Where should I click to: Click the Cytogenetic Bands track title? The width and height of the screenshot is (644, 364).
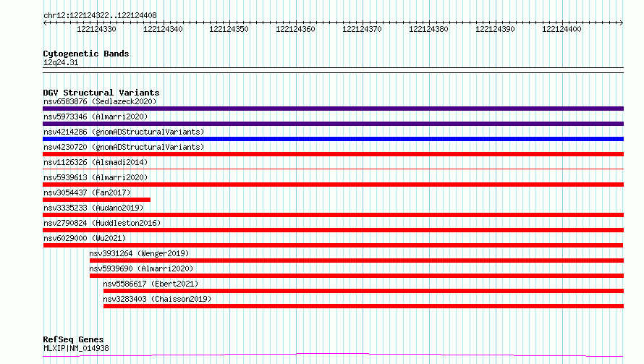(86, 54)
